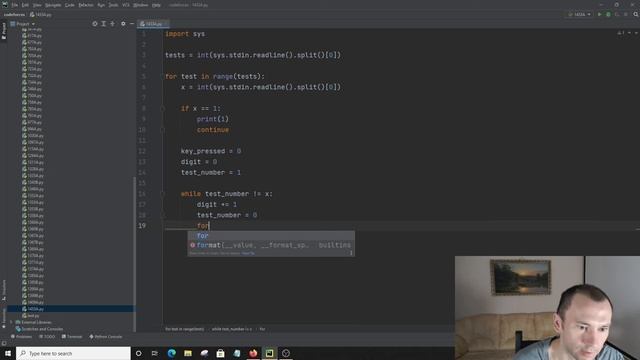The image size is (640, 360).
Task: Hide the Project panel with minus icon
Action: (x=132, y=24)
